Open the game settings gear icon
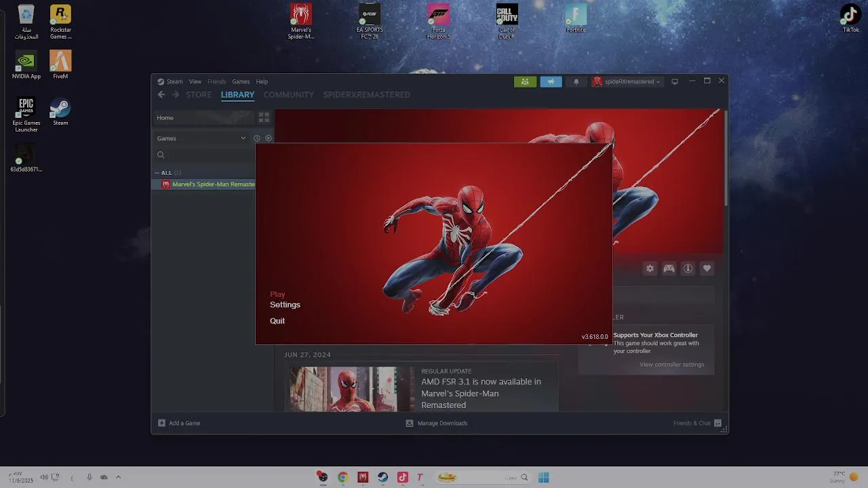This screenshot has width=868, height=488. 650,269
